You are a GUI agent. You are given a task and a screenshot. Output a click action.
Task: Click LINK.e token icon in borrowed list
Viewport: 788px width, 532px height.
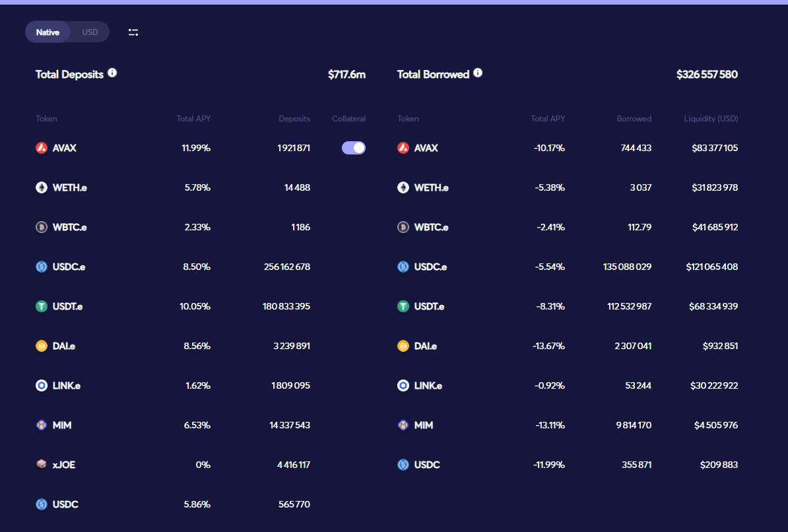403,385
